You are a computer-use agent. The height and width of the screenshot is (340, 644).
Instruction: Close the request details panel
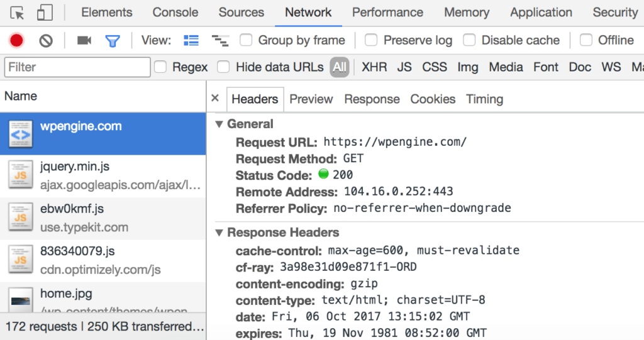click(x=215, y=99)
